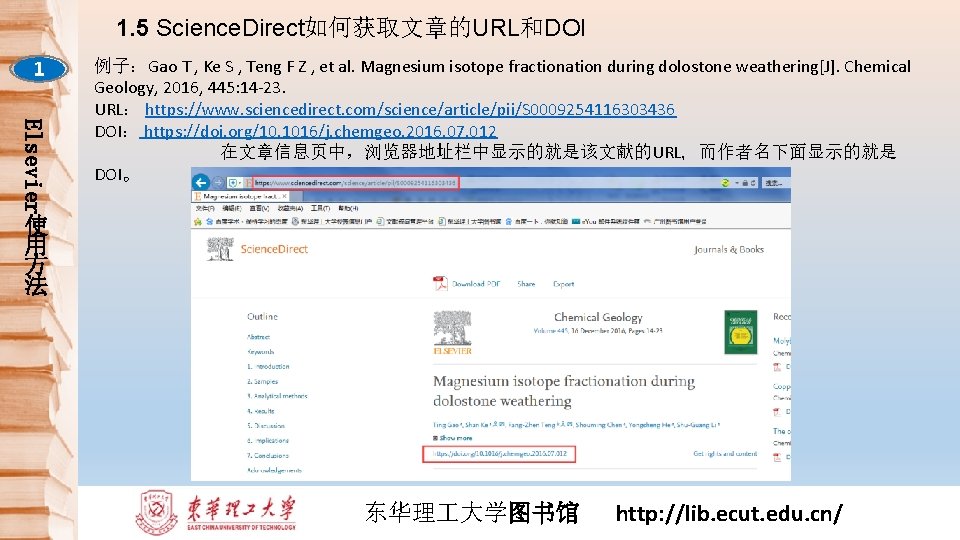This screenshot has height=540, width=960.
Task: Click the East China University of Technology emblem
Action: point(157,512)
